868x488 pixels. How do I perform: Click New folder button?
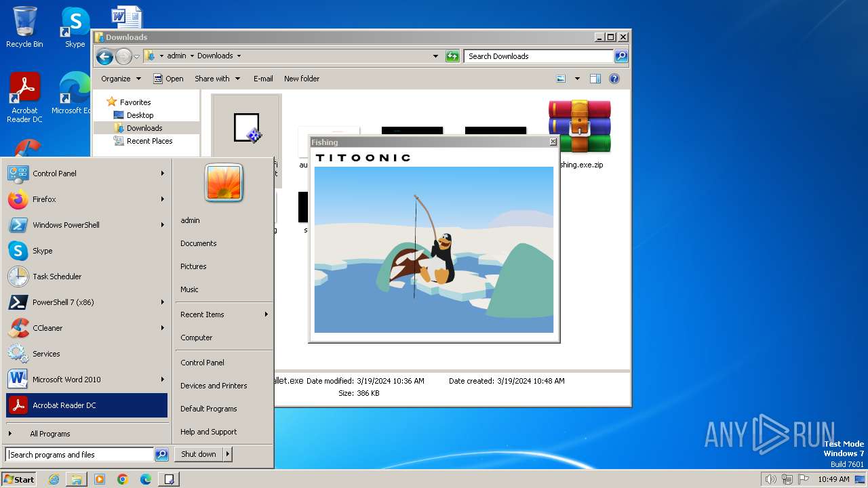point(302,79)
